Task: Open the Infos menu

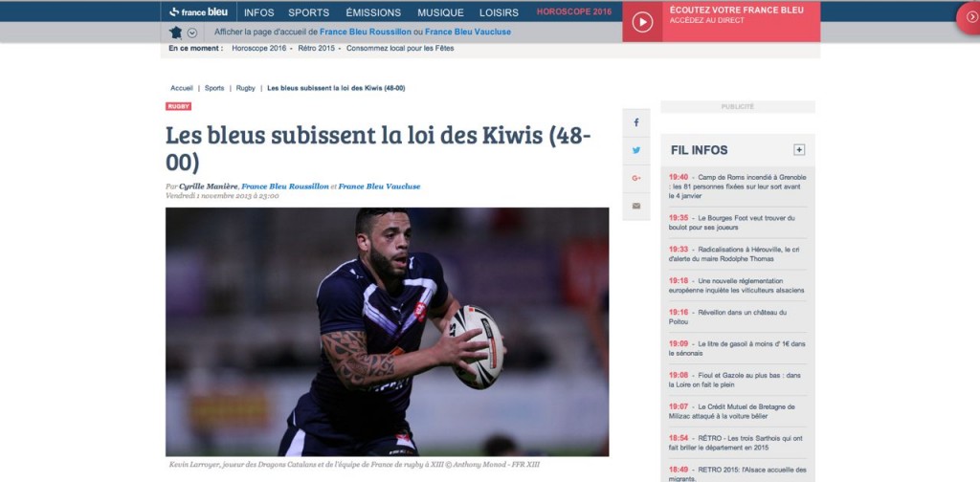Action: tap(258, 12)
